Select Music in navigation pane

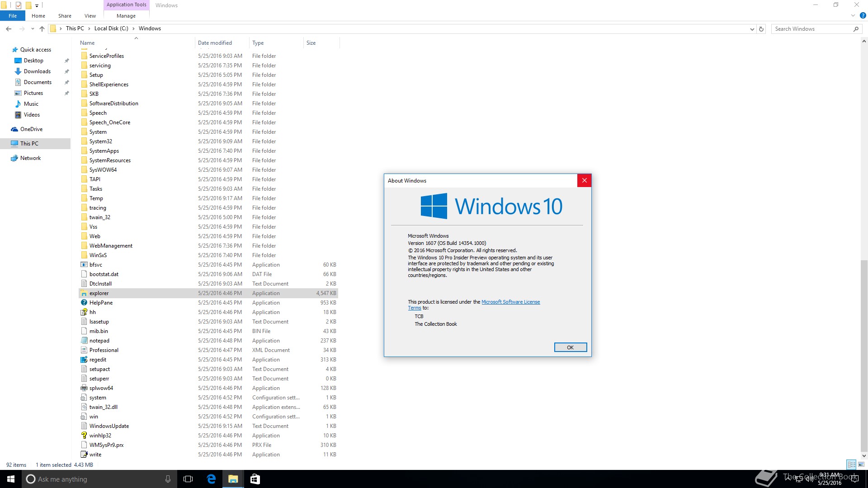click(x=31, y=104)
